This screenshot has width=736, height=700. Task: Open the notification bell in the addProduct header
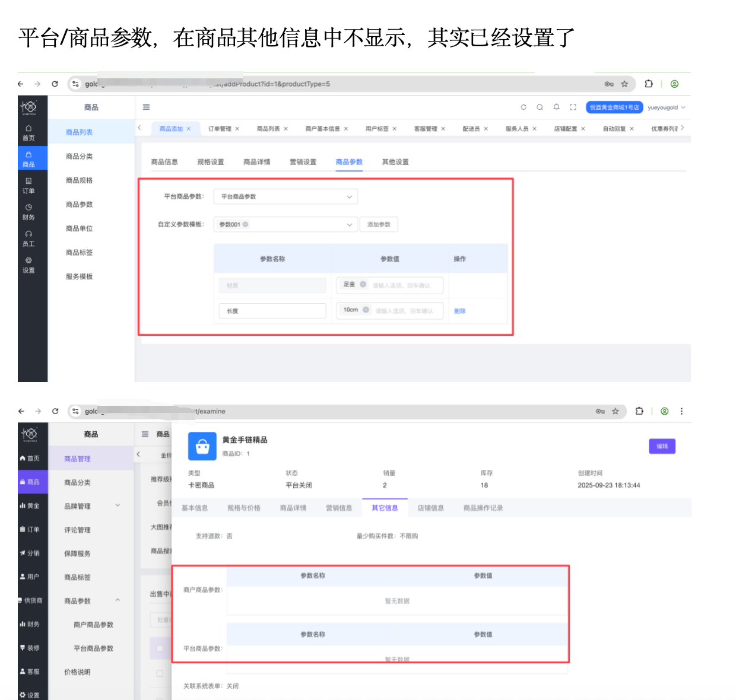point(556,107)
